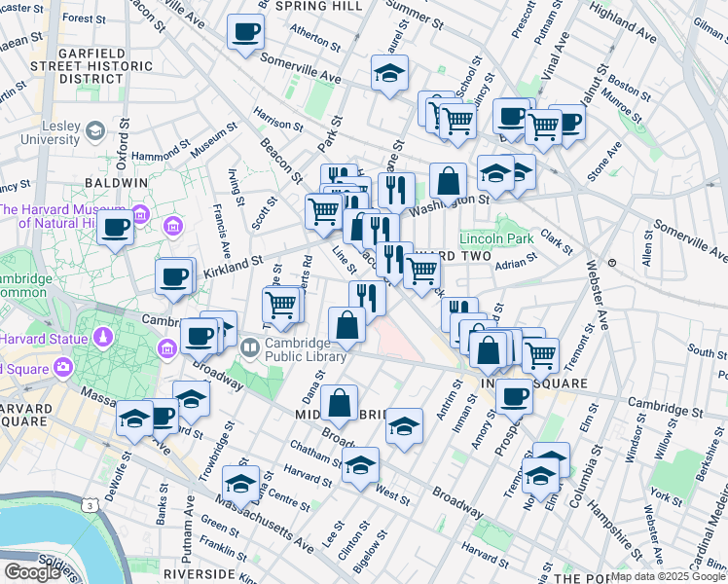Select the museum icon beside Harvard Museum label

140,214
